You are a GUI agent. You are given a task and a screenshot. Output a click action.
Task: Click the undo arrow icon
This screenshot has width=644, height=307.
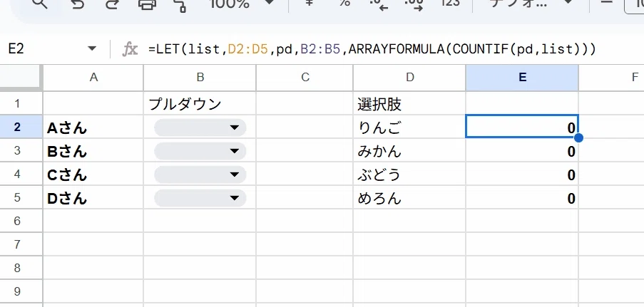78,4
